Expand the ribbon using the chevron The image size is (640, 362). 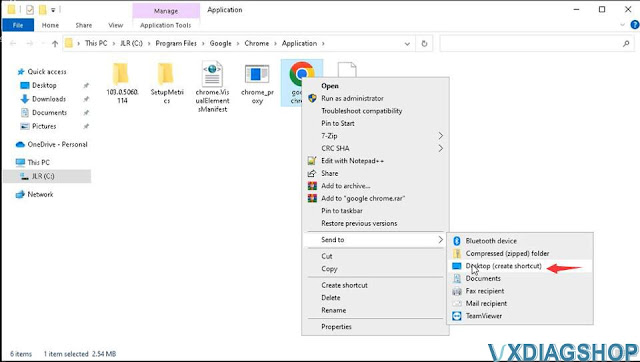(x=622, y=25)
